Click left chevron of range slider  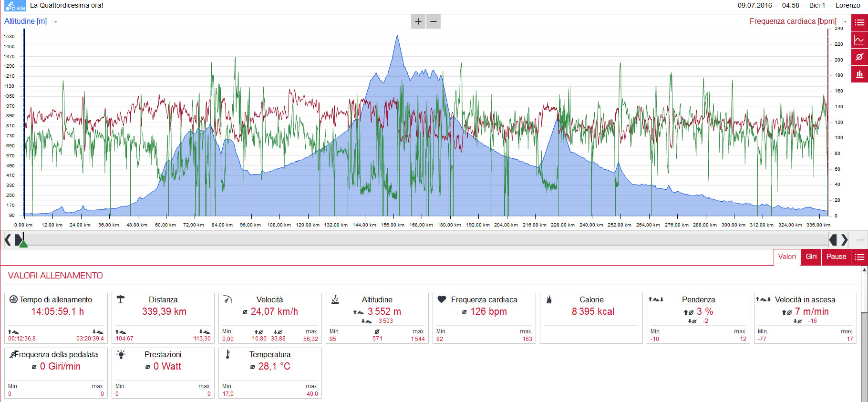click(8, 239)
